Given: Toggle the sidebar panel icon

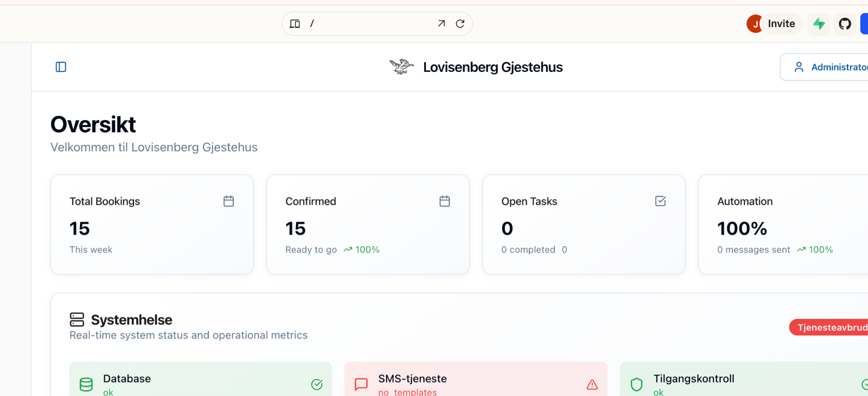Looking at the screenshot, I should tap(61, 67).
